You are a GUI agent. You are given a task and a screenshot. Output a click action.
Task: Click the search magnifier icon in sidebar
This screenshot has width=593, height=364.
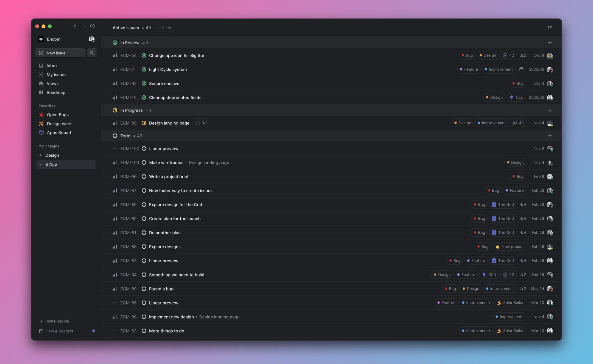92,53
